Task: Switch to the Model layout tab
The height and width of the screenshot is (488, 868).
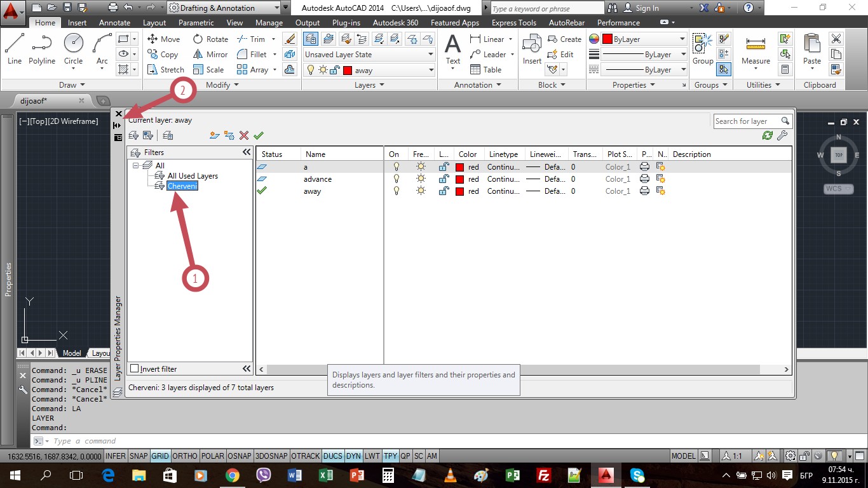Action: click(x=72, y=353)
